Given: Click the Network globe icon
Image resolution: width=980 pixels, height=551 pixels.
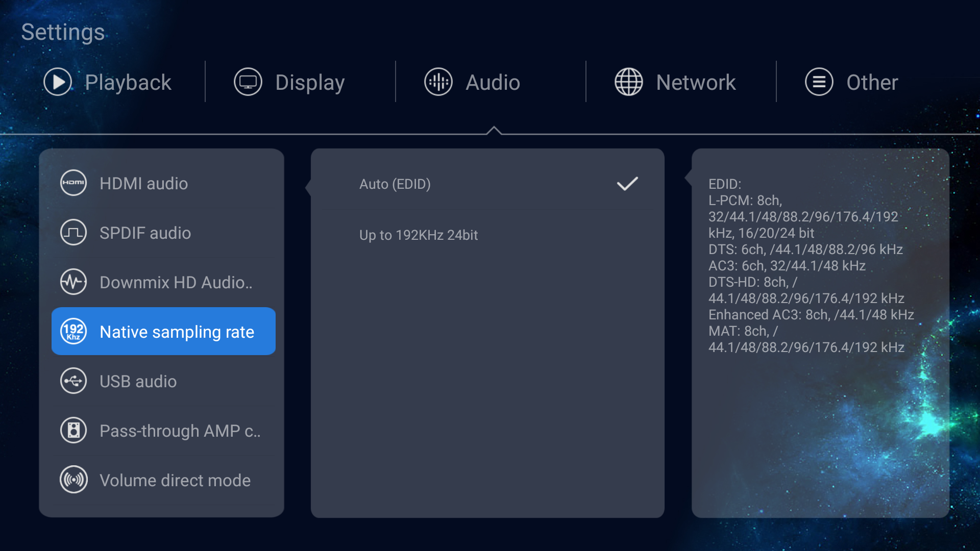Looking at the screenshot, I should point(629,82).
